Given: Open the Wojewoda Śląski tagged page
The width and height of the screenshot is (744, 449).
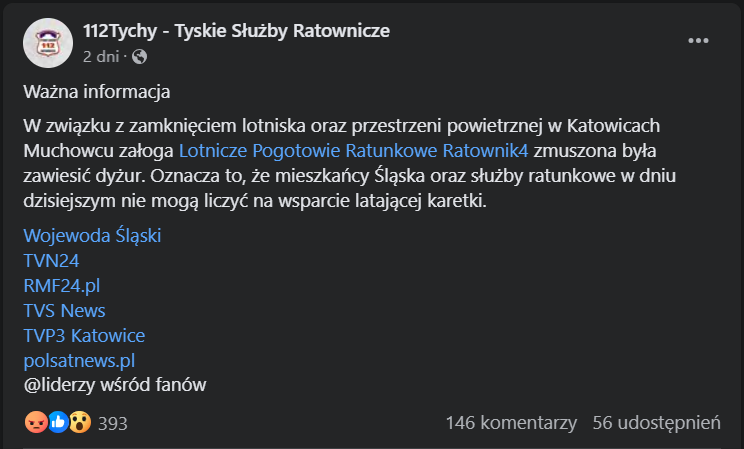Looking at the screenshot, I should coord(91,236).
